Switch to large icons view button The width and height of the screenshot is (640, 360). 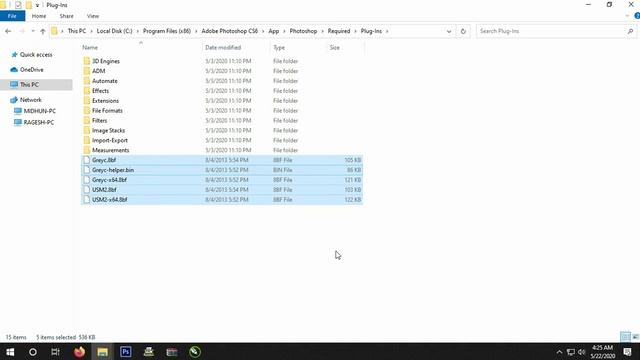point(636,337)
